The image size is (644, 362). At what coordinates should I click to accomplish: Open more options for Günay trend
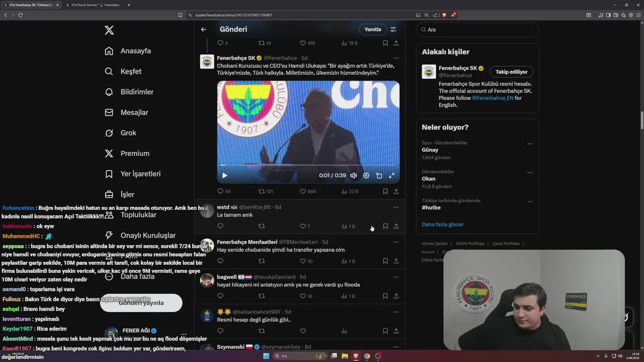tap(530, 144)
